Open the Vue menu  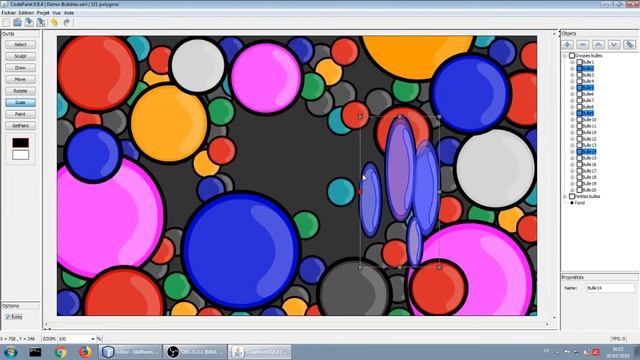click(x=56, y=13)
